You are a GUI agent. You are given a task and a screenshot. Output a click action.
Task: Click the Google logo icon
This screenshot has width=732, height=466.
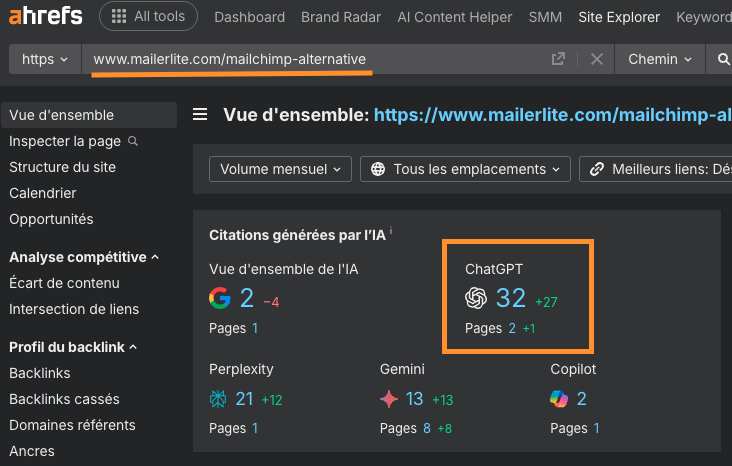point(220,298)
